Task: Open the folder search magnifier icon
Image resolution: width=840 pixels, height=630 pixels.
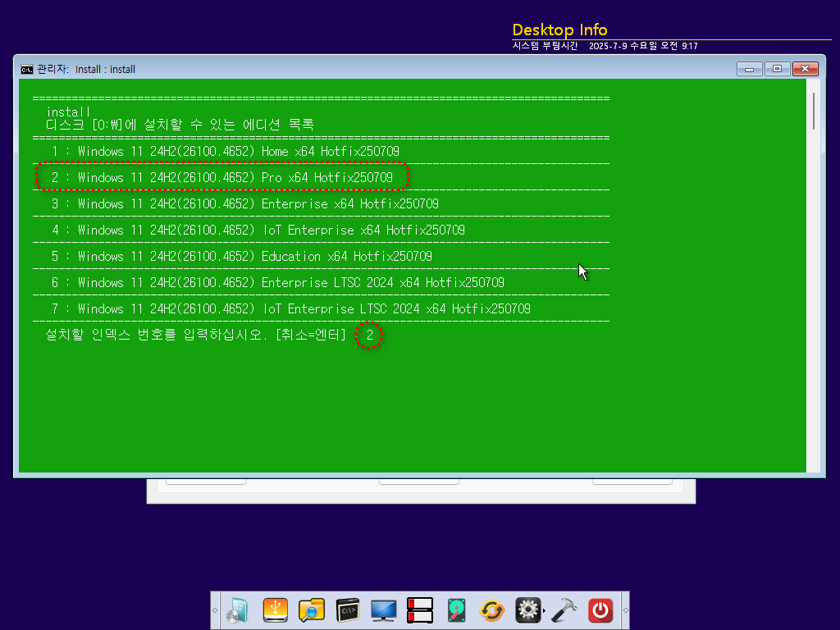Action: tap(312, 610)
